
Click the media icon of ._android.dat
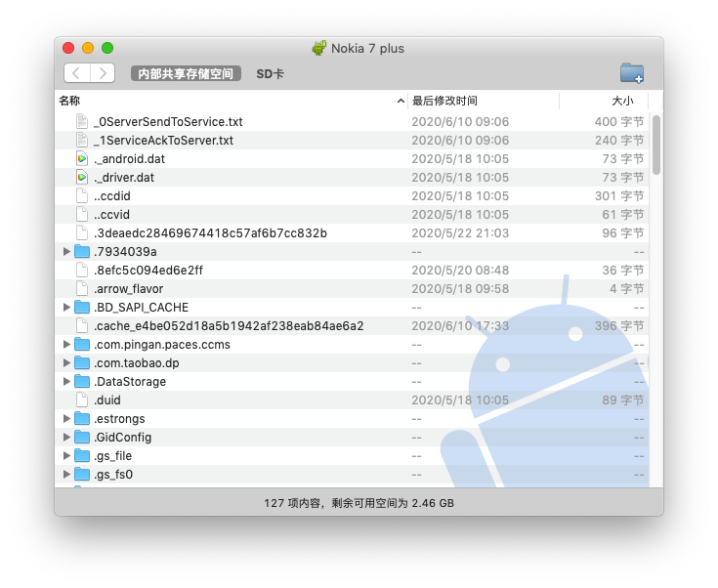pyautogui.click(x=82, y=159)
